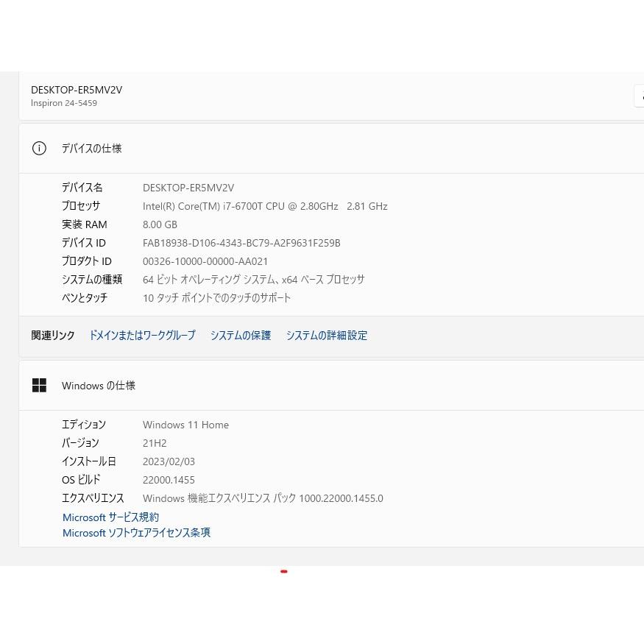
Task: Click the プロダクト ID value text
Action: pos(205,261)
